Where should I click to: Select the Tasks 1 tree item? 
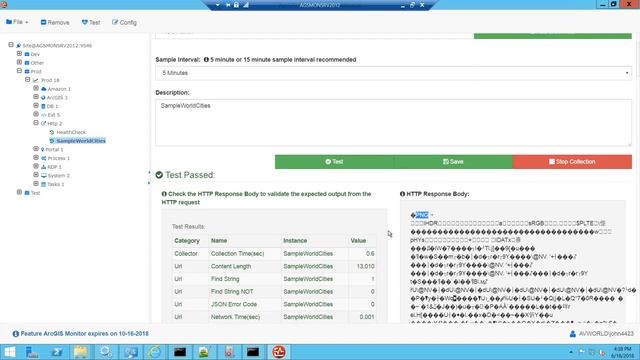[56, 184]
